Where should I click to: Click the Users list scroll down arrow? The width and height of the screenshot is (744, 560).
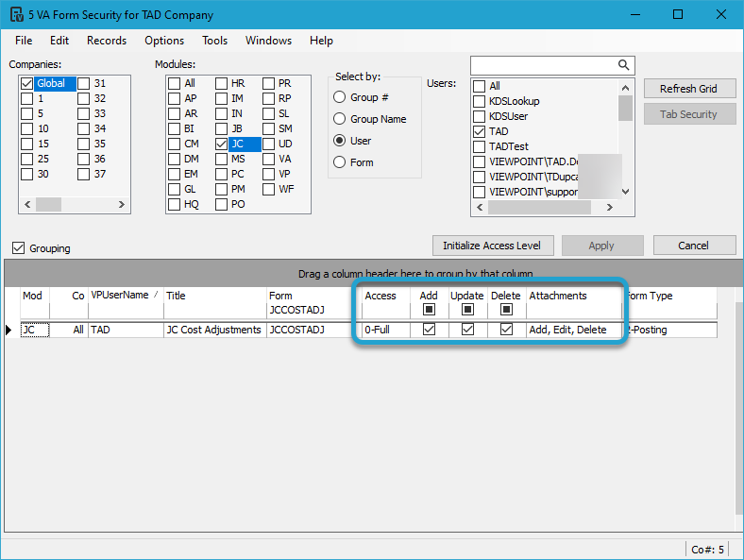point(625,192)
